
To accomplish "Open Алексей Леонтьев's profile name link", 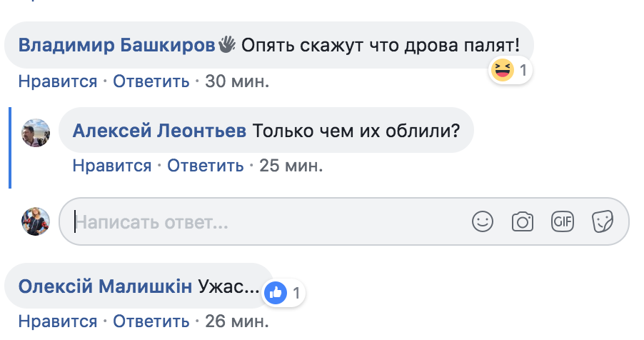I will point(160,131).
